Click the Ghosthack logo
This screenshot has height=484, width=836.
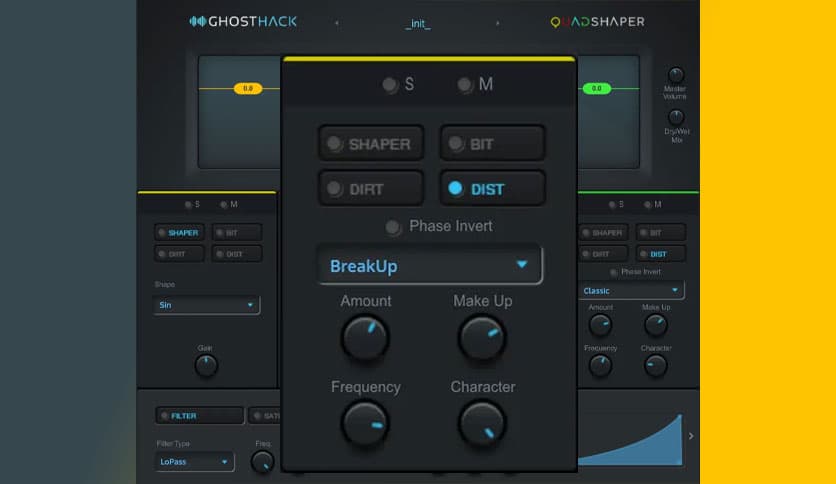tap(243, 21)
